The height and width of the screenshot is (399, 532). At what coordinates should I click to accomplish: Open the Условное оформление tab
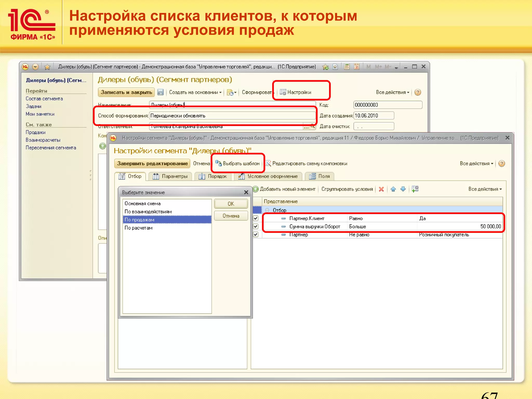click(x=268, y=176)
